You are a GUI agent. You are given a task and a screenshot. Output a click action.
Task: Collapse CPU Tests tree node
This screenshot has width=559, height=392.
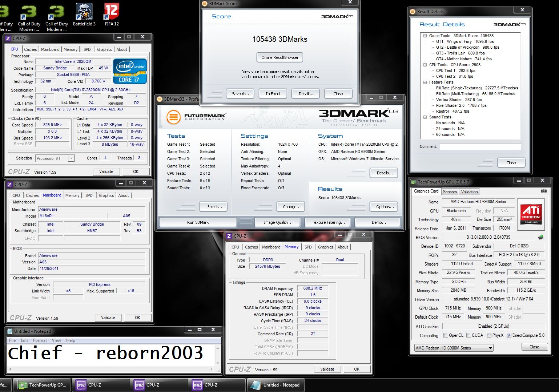[425, 65]
